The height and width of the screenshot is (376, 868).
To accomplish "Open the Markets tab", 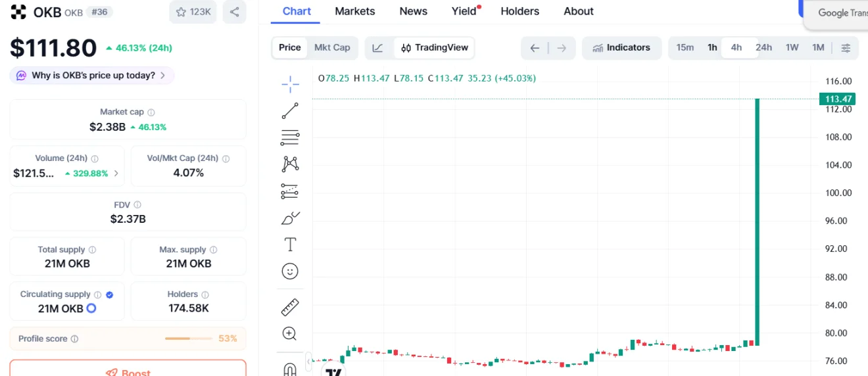I will coord(354,11).
